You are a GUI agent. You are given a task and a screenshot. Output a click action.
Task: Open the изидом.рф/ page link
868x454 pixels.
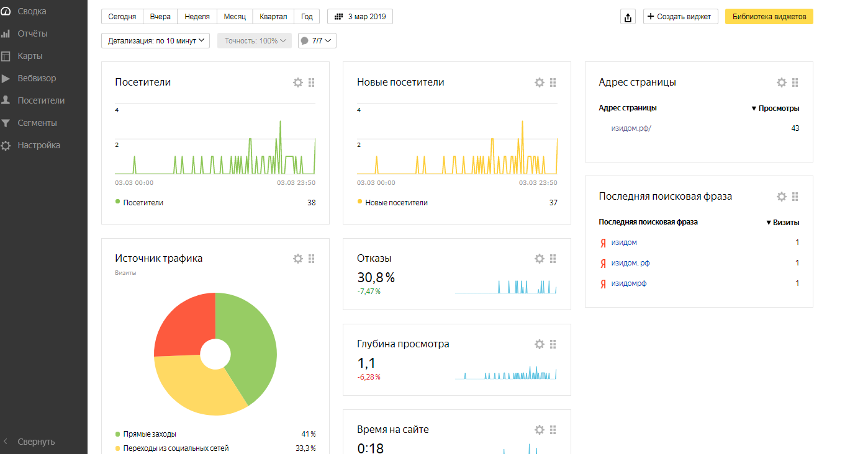pyautogui.click(x=631, y=128)
